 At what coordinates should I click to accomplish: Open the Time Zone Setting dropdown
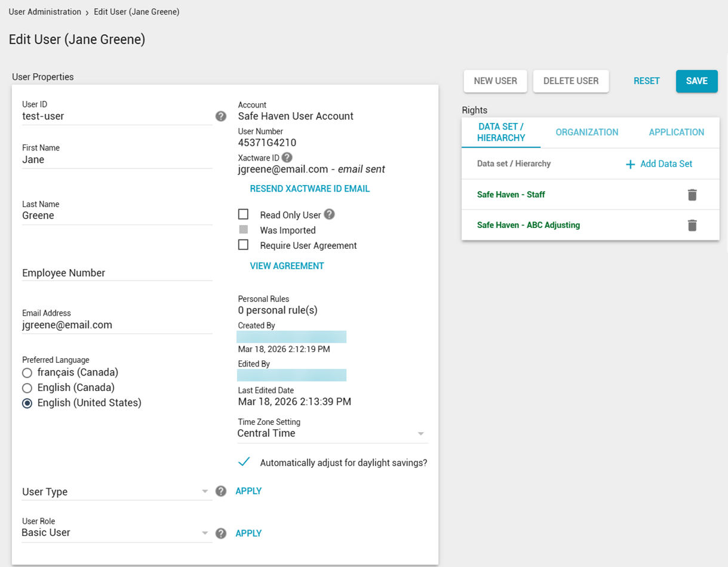[x=332, y=433]
